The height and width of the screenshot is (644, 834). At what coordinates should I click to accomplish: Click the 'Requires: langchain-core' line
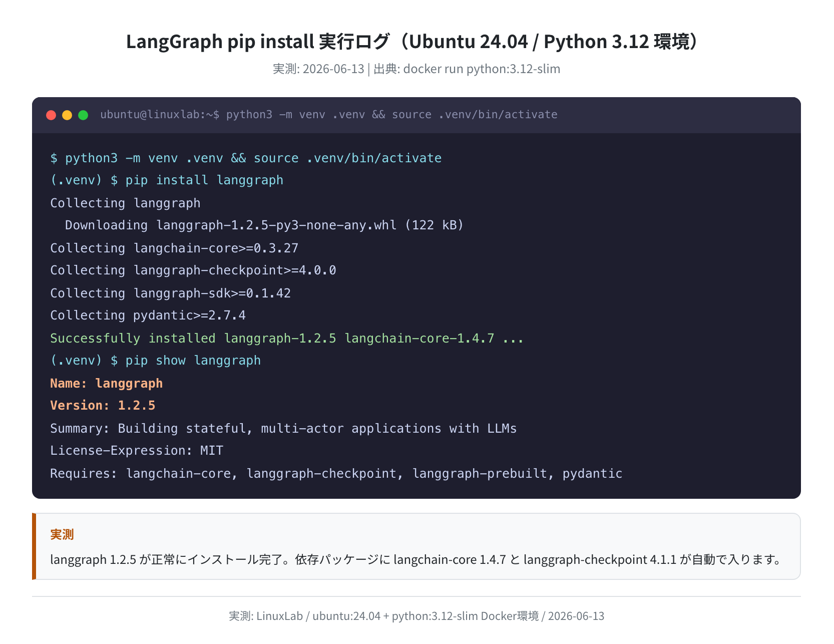coord(336,474)
